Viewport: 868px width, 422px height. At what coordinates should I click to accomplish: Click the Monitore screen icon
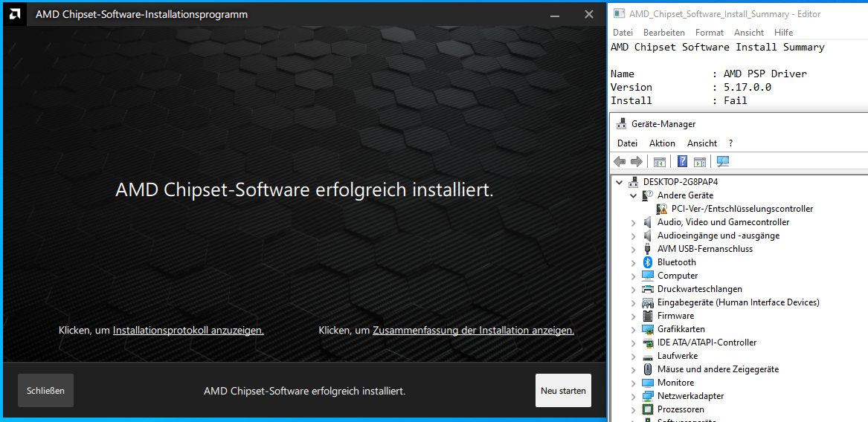coord(648,383)
